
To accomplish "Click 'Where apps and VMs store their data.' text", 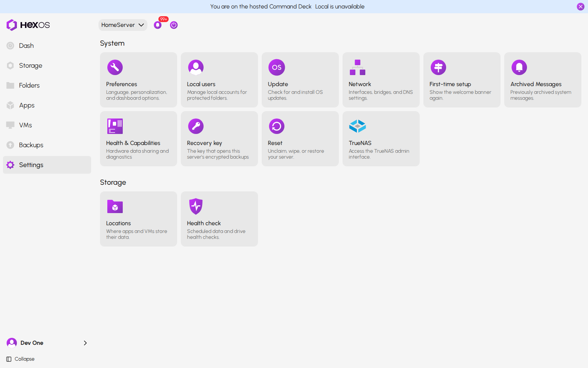I will point(136,234).
